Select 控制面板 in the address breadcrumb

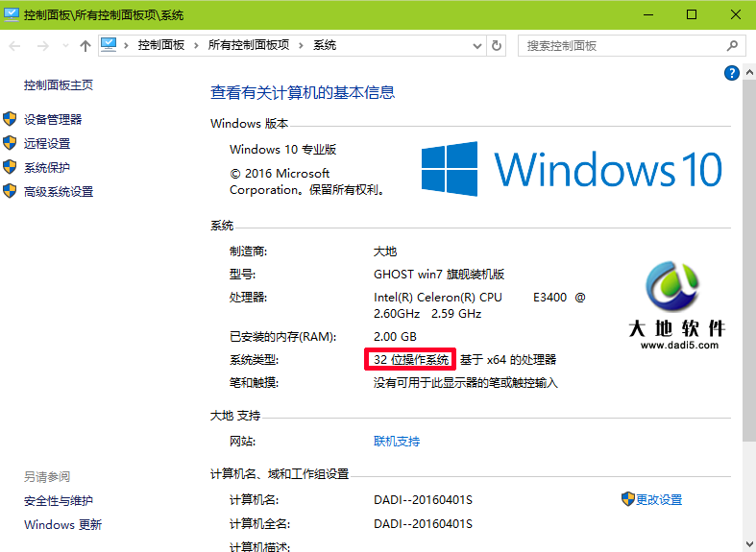pos(161,45)
